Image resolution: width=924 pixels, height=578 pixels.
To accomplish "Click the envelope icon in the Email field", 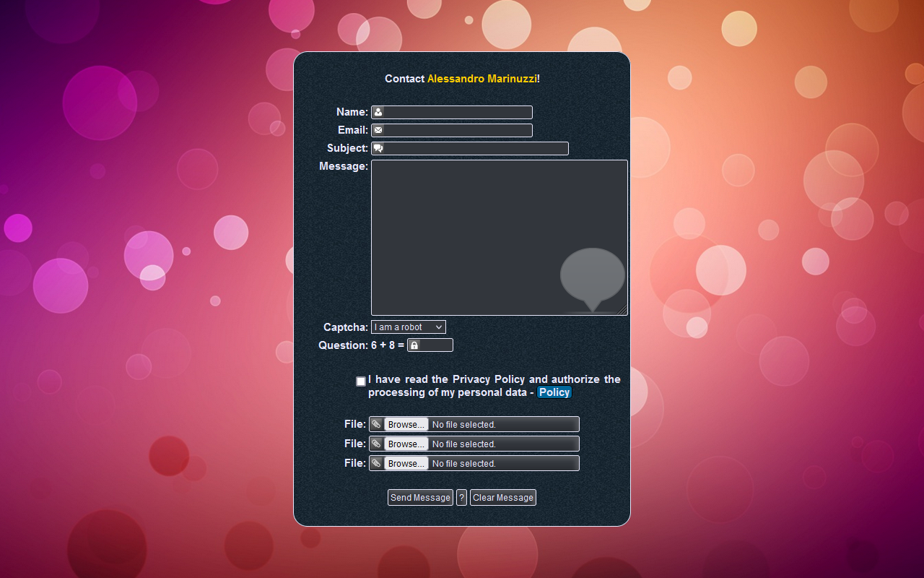I will click(378, 130).
